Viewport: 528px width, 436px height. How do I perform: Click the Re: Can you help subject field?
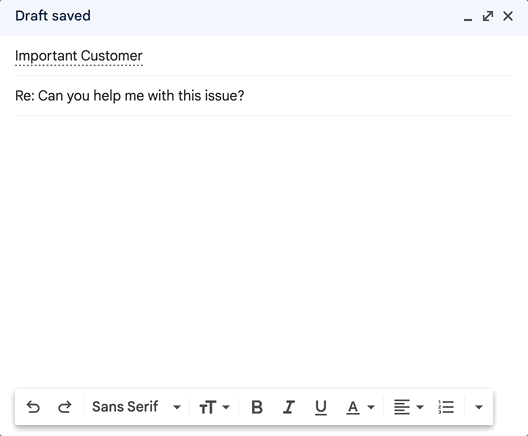[263, 96]
